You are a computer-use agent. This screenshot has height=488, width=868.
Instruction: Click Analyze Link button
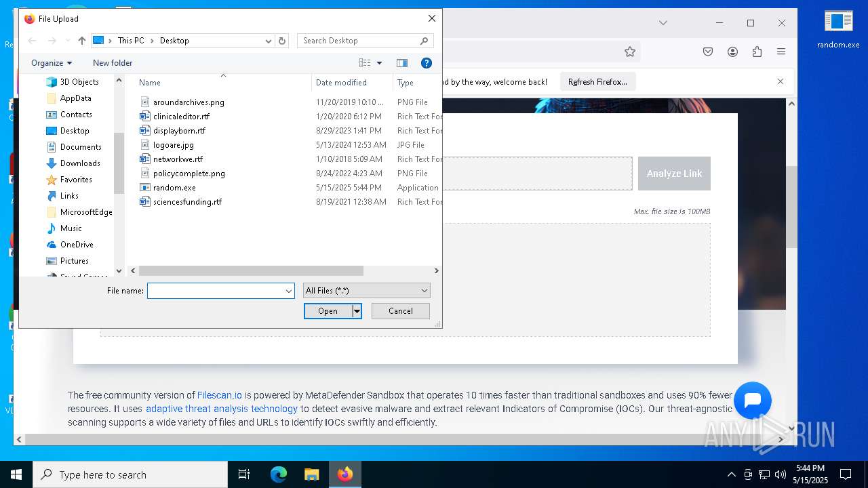coord(674,174)
